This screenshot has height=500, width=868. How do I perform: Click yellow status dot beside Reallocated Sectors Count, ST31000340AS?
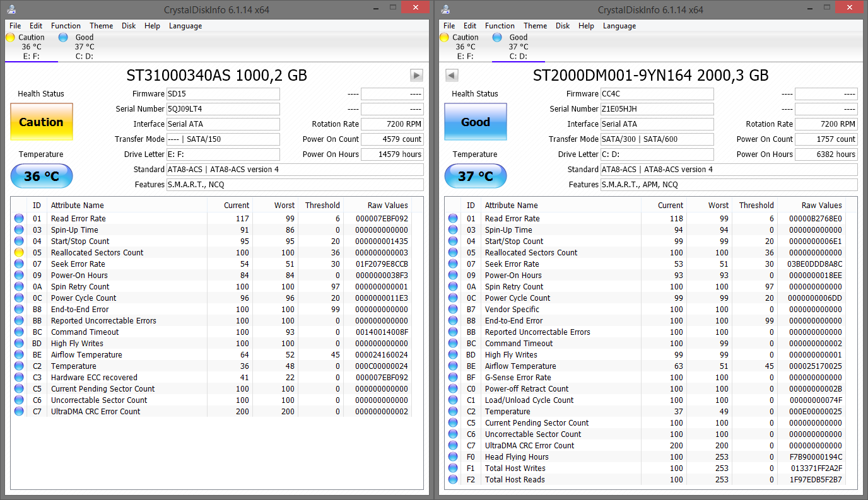19,252
